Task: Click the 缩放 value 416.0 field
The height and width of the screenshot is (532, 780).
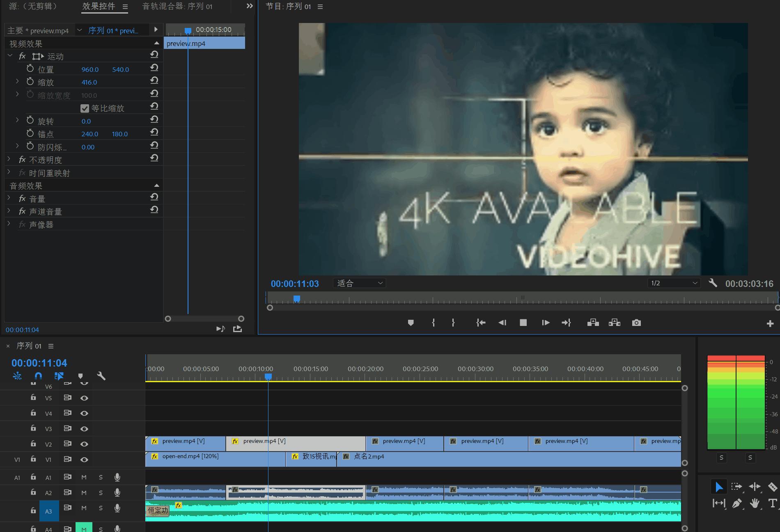Action: pyautogui.click(x=89, y=83)
